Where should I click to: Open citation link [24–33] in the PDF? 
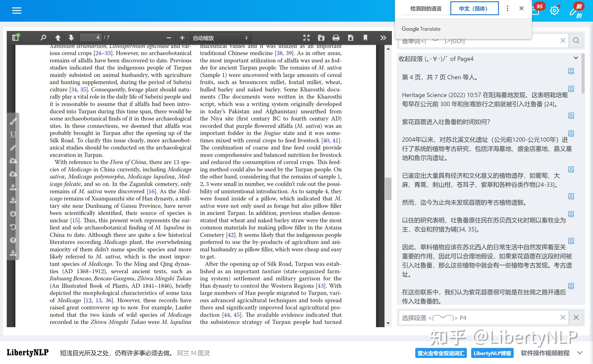102,53
